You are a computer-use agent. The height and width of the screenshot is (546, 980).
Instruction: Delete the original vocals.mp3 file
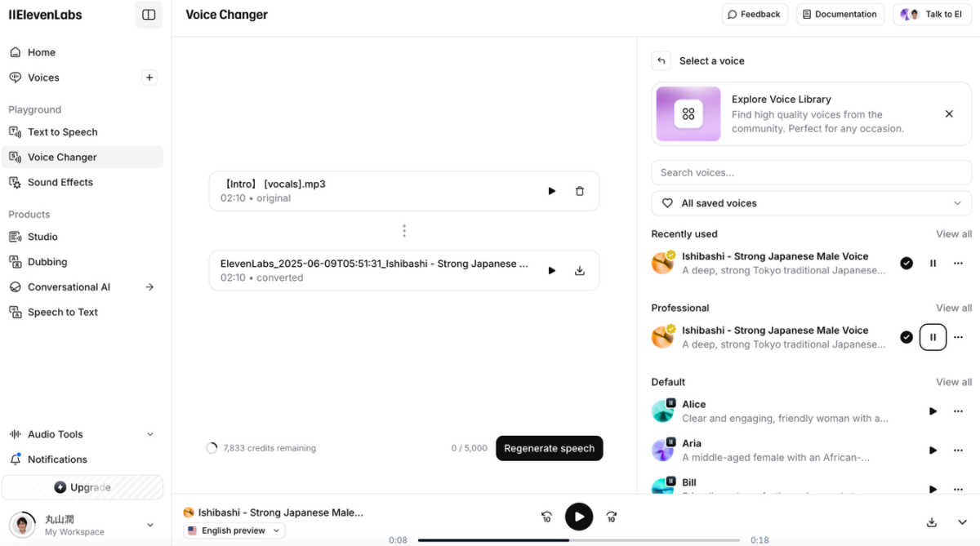[x=580, y=191]
